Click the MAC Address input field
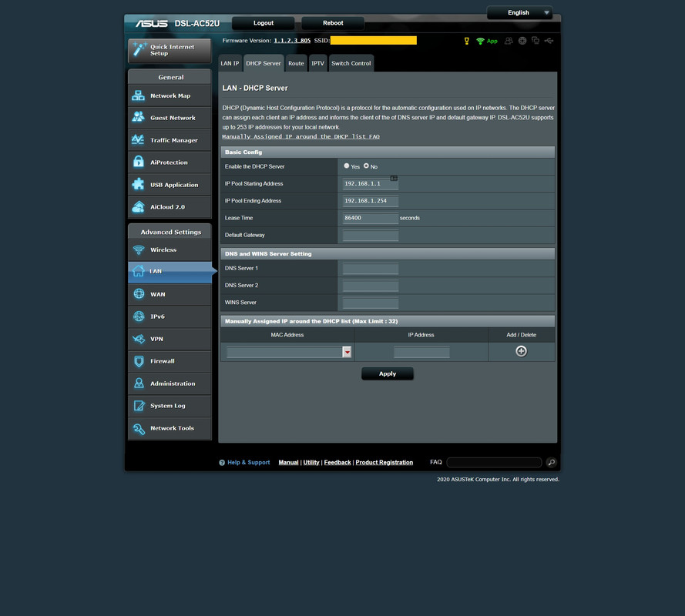 (x=284, y=352)
